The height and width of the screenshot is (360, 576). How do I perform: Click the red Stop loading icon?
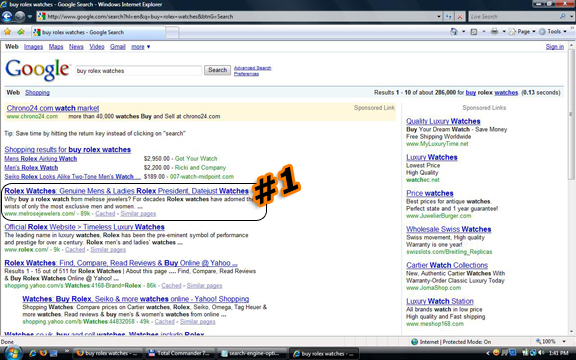[x=460, y=17]
